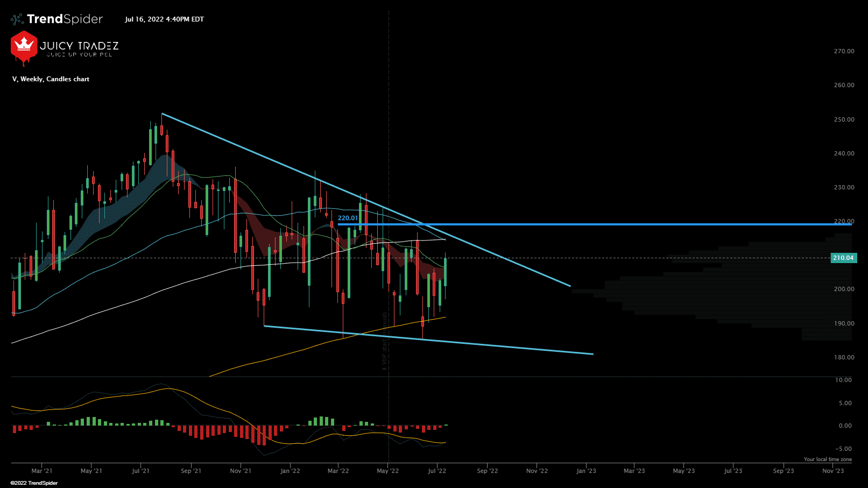868x488 pixels.
Task: Click the 'Jul 16, 2022 4:40PM EDT' timestamp
Action: [164, 19]
